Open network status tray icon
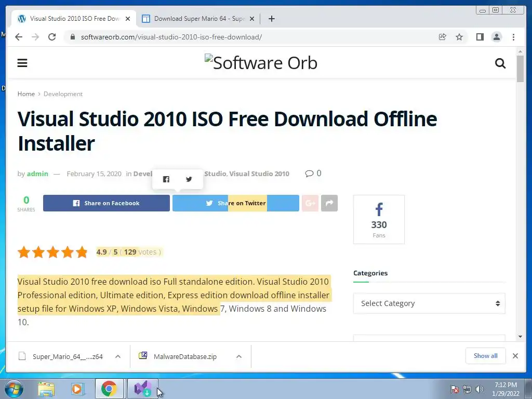 pyautogui.click(x=467, y=389)
